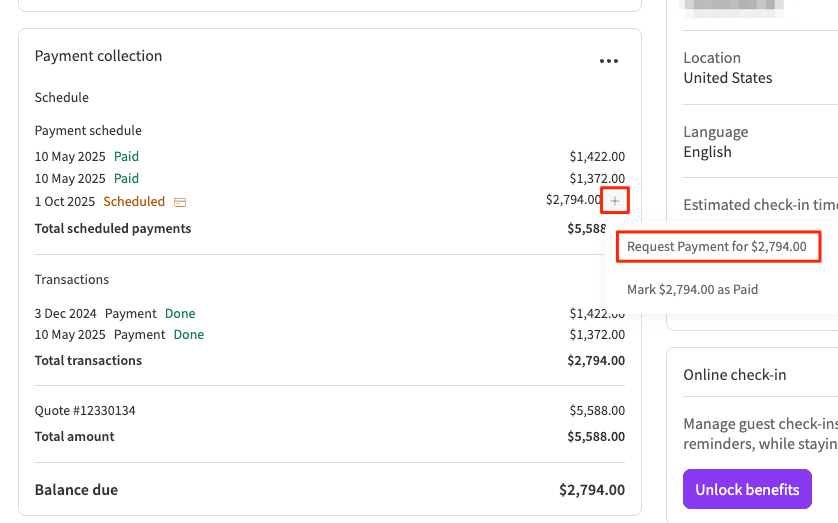Screen dimensions: 838x523
Task: Click the Paid status of the $1,422.00 payment
Action: (126, 157)
